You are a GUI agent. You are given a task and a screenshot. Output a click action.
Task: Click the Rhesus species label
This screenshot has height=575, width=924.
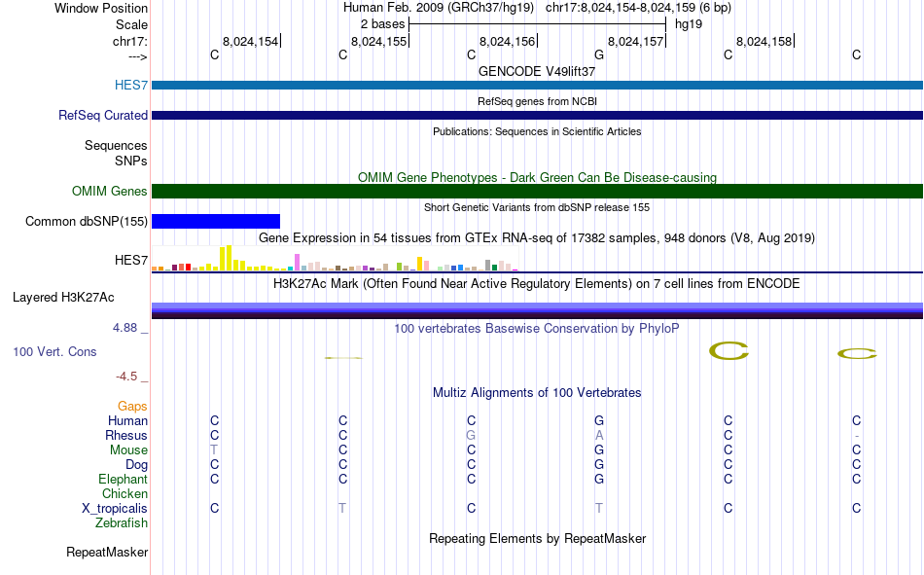tap(126, 435)
